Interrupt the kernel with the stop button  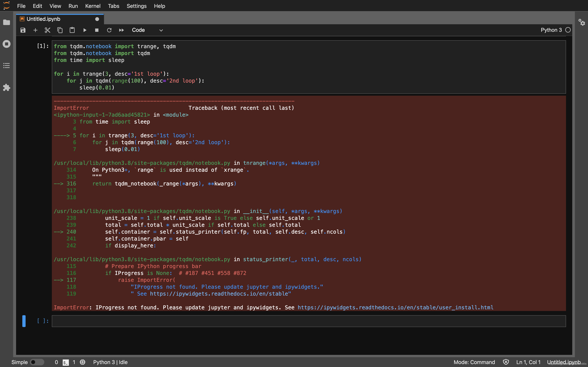point(97,30)
